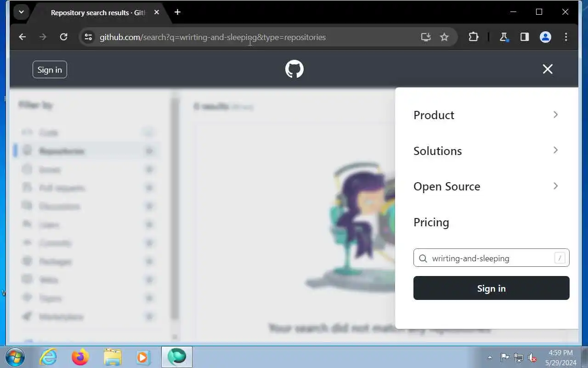This screenshot has width=588, height=368.
Task: Open Chrome three-dot menu
Action: pyautogui.click(x=566, y=37)
